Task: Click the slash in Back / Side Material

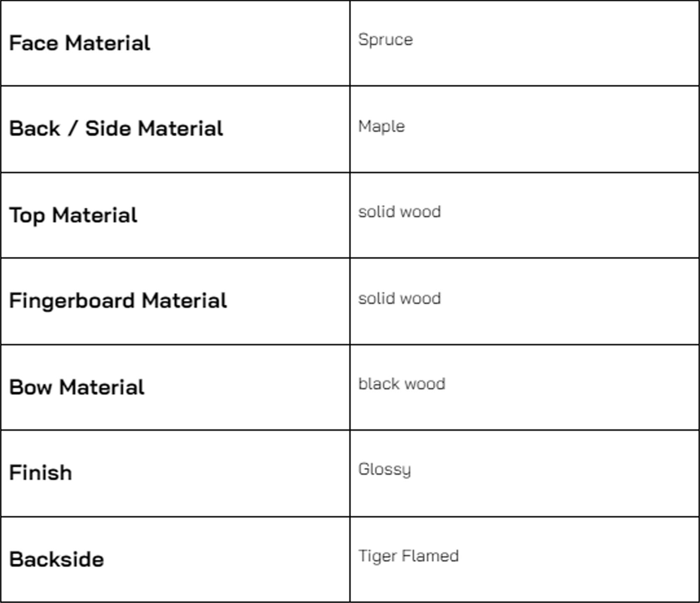Action: point(72,128)
